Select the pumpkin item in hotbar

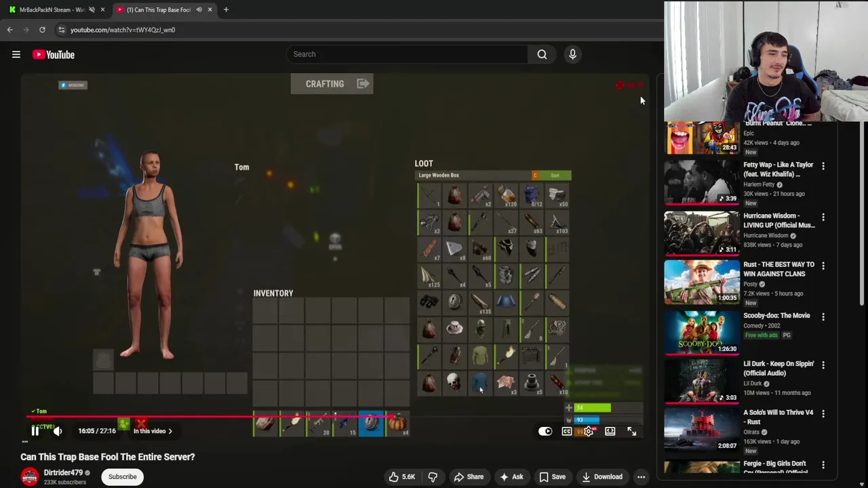397,424
